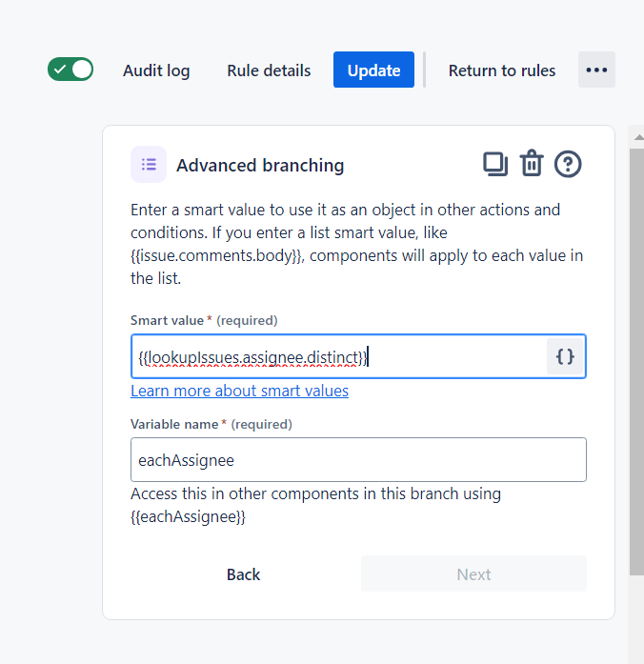Open Rule details
The image size is (644, 664).
coord(269,70)
